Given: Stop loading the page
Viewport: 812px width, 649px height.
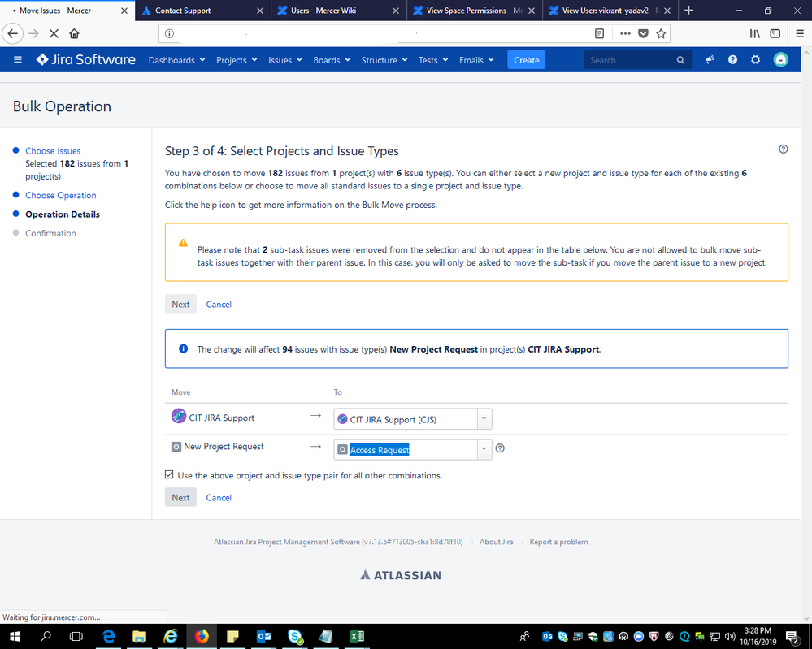Looking at the screenshot, I should pos(54,33).
